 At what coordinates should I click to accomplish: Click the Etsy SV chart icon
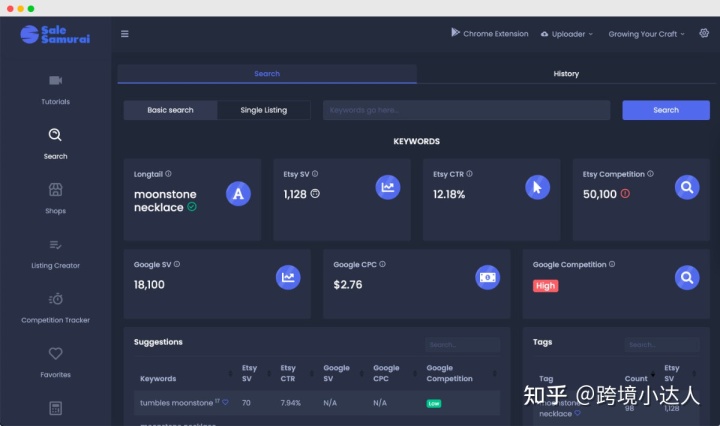(388, 187)
